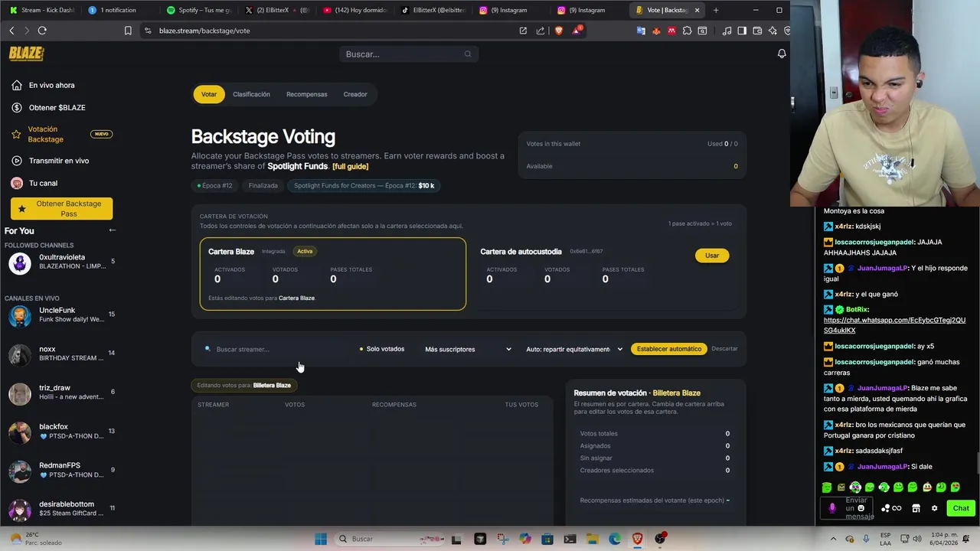This screenshot has width=980, height=551.
Task: Open the emoji picker in chat input
Action: (861, 508)
